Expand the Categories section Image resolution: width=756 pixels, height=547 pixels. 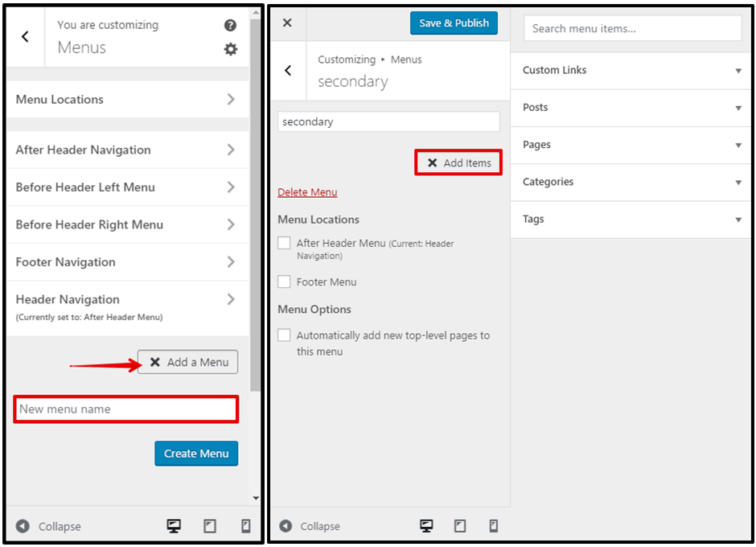pos(631,182)
